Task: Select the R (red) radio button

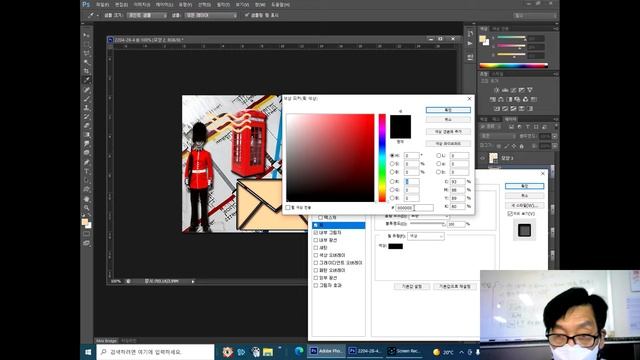Action: pyautogui.click(x=392, y=182)
